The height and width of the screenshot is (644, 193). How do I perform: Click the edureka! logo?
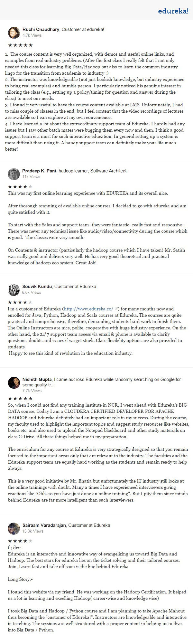click(x=173, y=11)
